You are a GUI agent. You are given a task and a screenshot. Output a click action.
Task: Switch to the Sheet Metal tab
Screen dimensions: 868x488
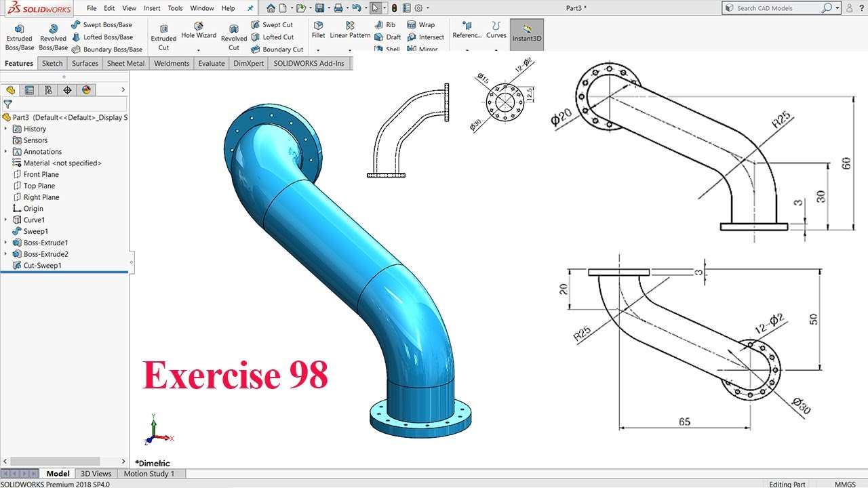(x=126, y=63)
